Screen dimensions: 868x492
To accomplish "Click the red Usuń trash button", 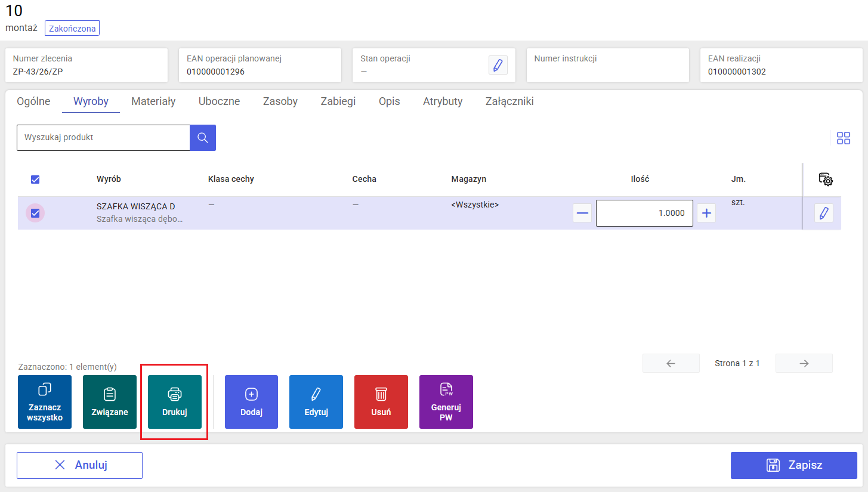I will coord(381,402).
